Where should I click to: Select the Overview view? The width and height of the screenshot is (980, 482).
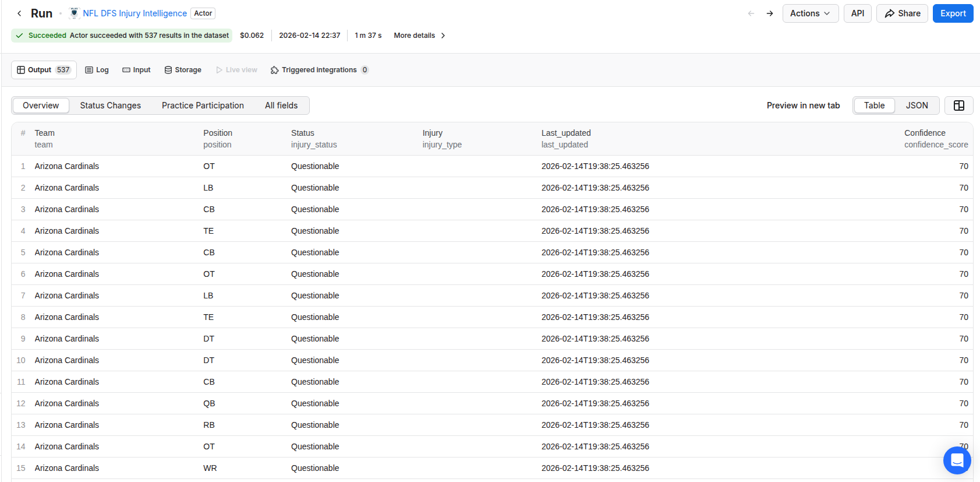41,105
